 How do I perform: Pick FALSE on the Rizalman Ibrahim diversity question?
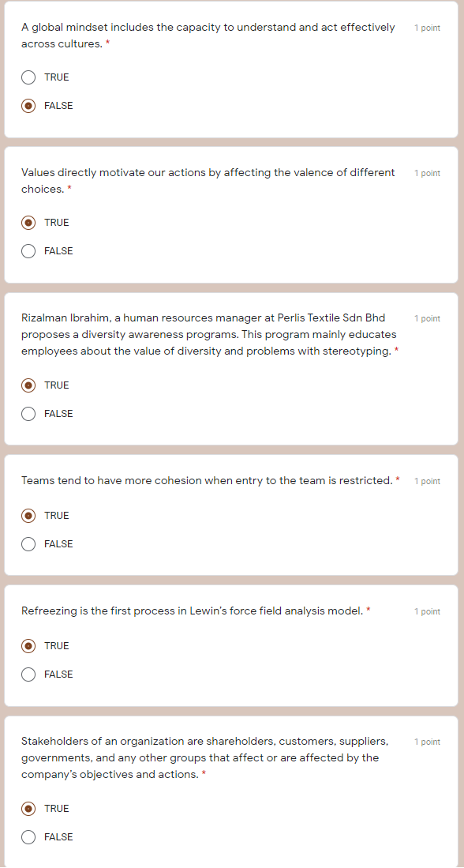[x=28, y=413]
